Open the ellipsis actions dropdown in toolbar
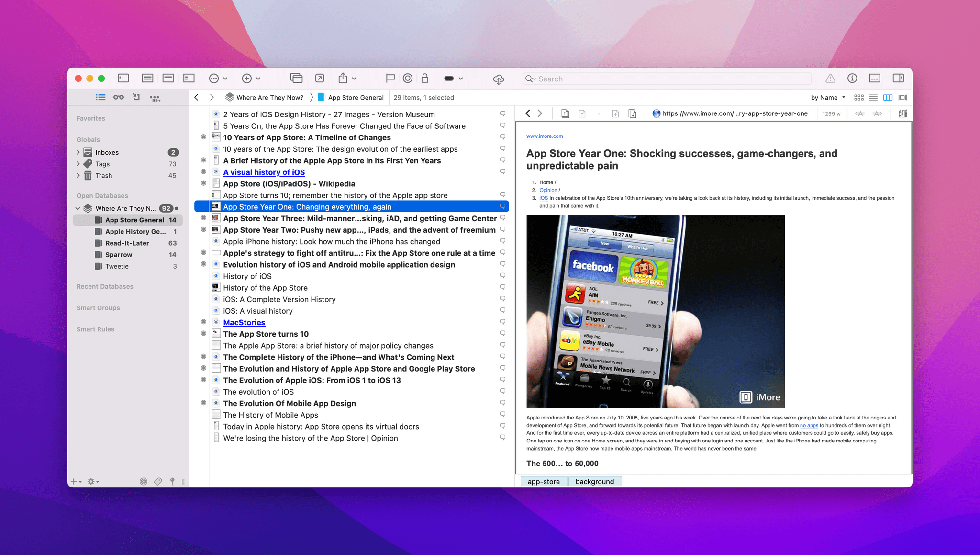Viewport: 980px width, 555px height. pyautogui.click(x=218, y=79)
